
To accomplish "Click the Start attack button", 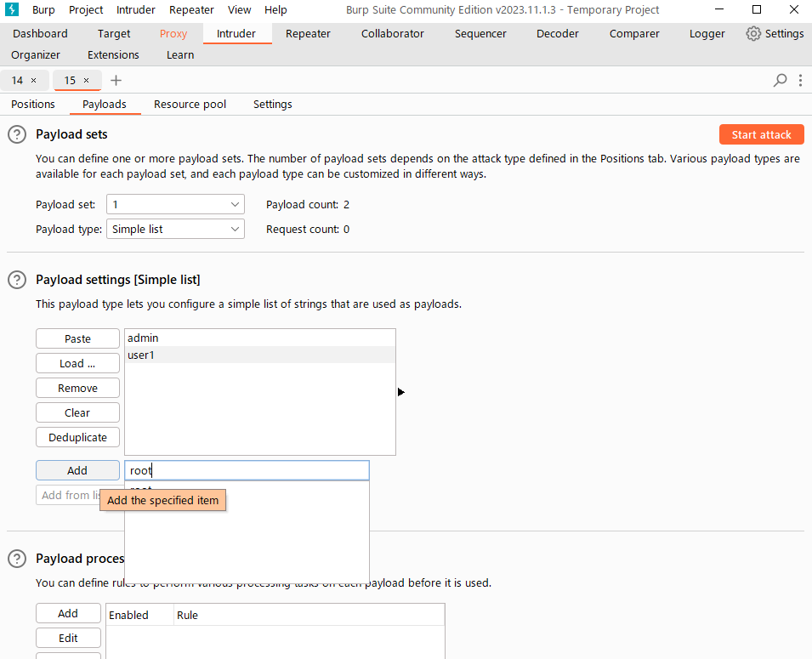I will [762, 134].
